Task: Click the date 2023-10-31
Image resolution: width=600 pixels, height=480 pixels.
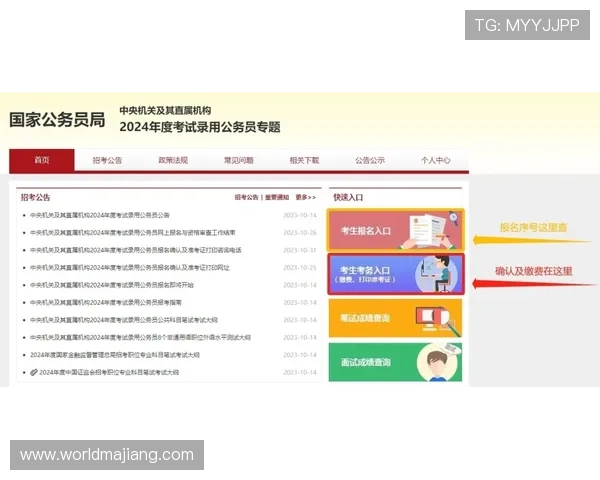Action: coord(300,250)
